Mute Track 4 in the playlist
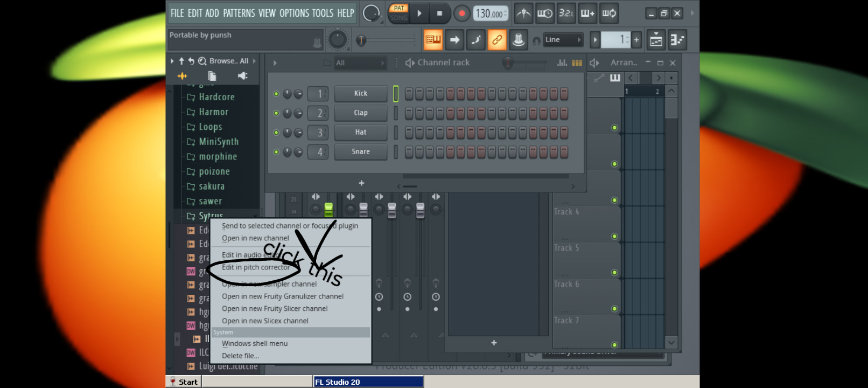The image size is (868, 388). click(x=614, y=237)
